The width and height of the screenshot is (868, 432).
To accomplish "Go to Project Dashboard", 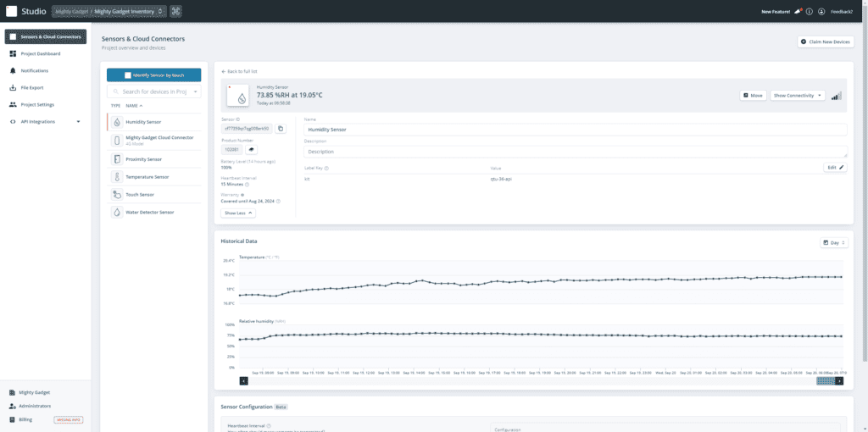I will coord(40,53).
